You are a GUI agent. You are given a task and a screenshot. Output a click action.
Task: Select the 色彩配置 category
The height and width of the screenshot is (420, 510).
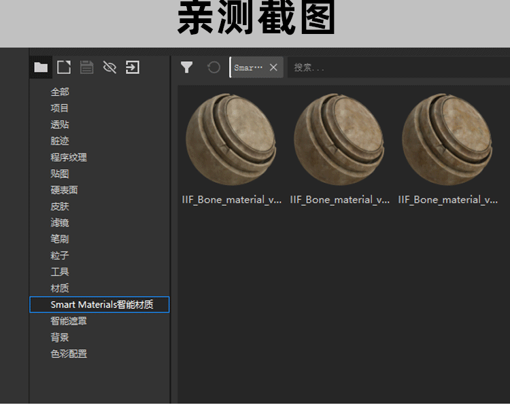(x=69, y=353)
